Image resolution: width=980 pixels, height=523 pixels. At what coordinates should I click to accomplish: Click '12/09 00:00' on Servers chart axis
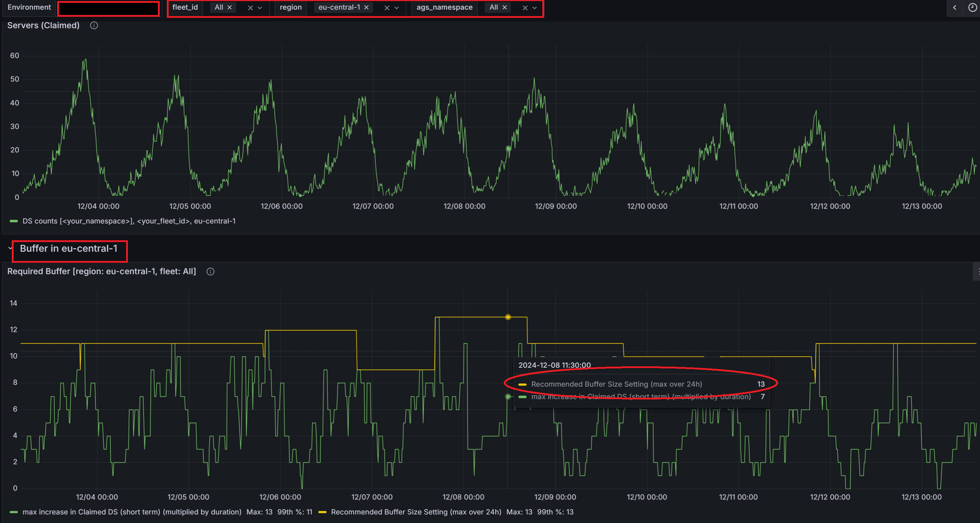(556, 206)
